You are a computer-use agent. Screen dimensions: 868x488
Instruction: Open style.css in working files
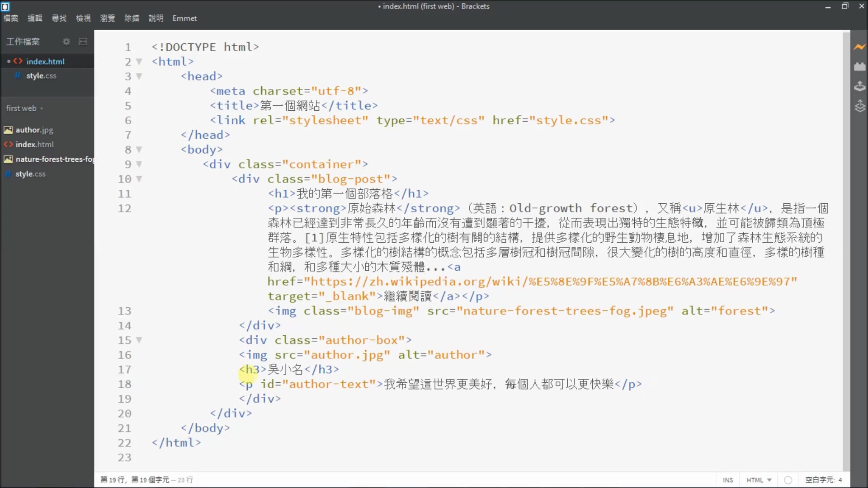(41, 76)
